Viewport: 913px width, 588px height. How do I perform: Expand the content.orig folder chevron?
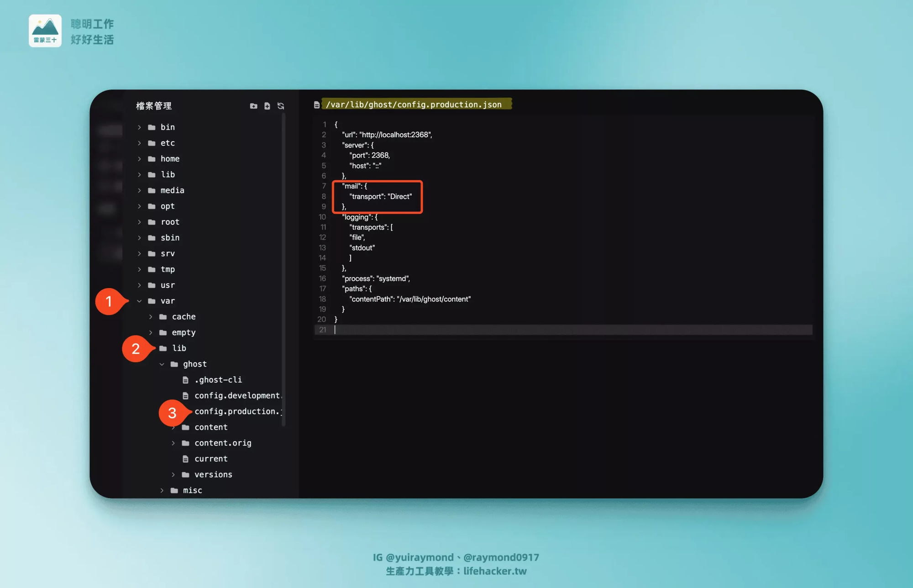(173, 443)
